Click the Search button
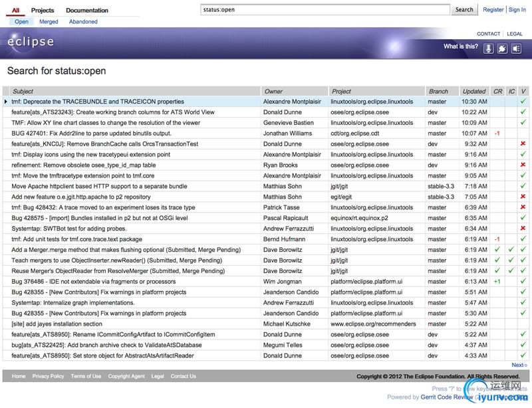Viewport: 532px width, 408px height. 464,9
